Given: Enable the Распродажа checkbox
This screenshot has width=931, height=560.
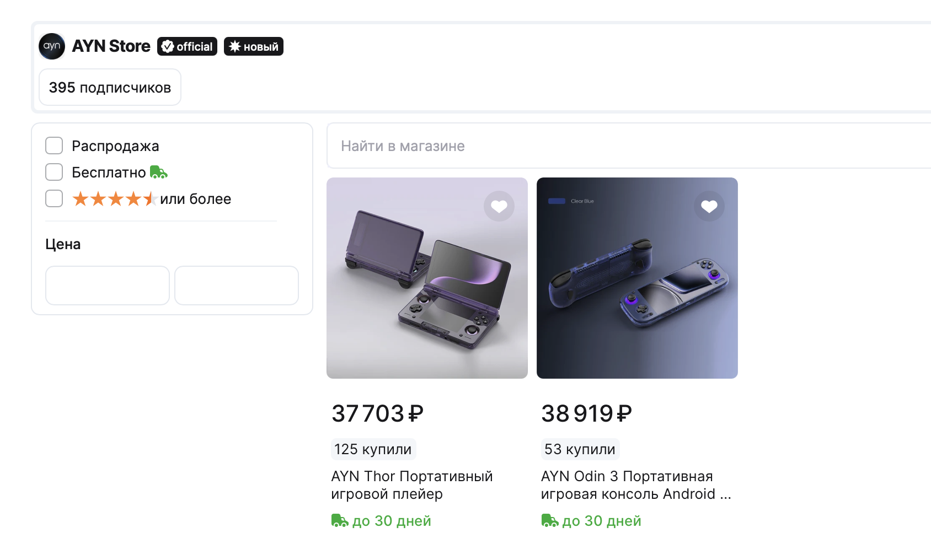Looking at the screenshot, I should pyautogui.click(x=54, y=146).
